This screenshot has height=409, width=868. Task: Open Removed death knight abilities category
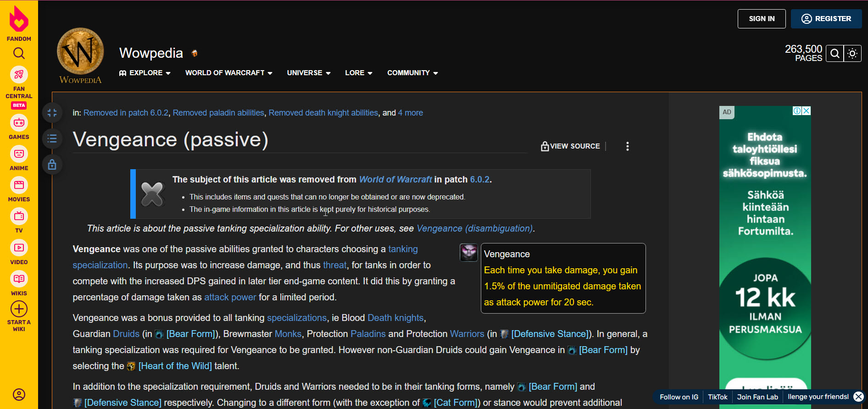[x=323, y=113]
